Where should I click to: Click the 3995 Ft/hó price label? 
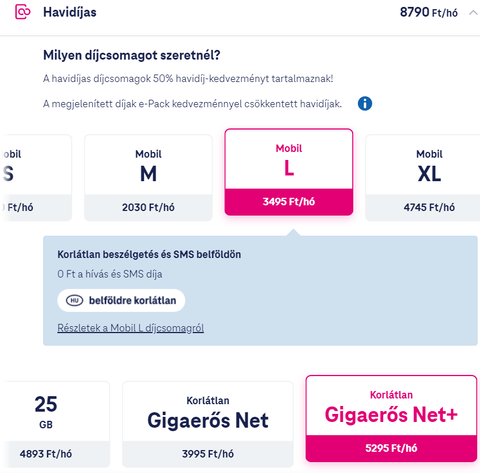coord(208,454)
